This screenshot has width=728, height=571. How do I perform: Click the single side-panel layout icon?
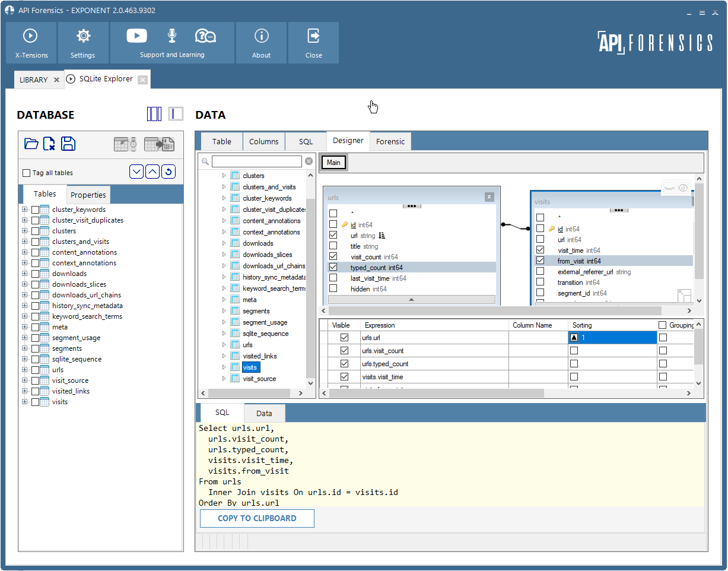tap(176, 114)
